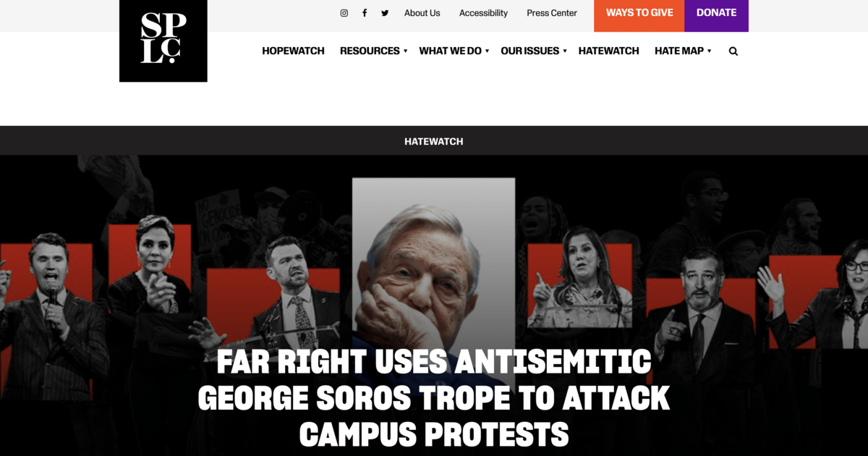The image size is (868, 456).
Task: Expand the Resources dropdown arrow
Action: (405, 51)
